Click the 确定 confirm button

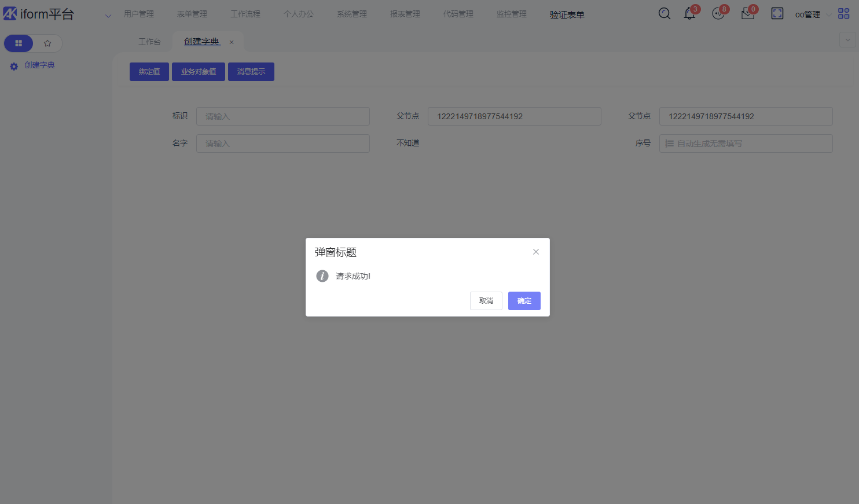(x=524, y=301)
